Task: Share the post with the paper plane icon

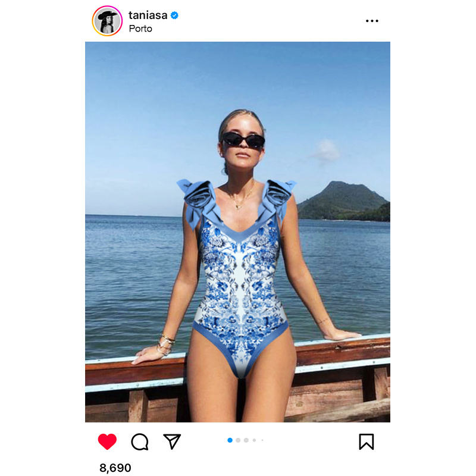Action: [x=172, y=441]
